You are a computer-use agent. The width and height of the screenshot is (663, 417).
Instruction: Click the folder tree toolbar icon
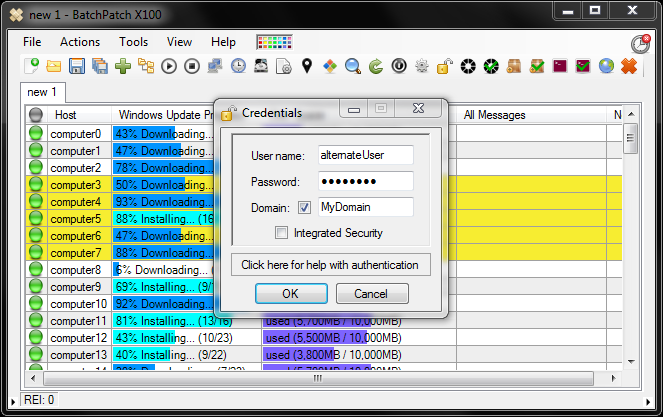pyautogui.click(x=146, y=66)
